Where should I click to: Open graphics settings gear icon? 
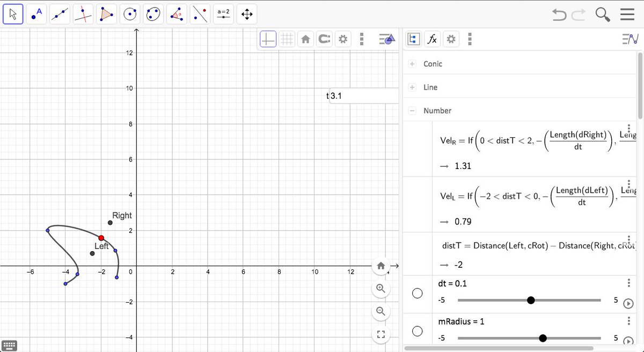[x=343, y=39]
